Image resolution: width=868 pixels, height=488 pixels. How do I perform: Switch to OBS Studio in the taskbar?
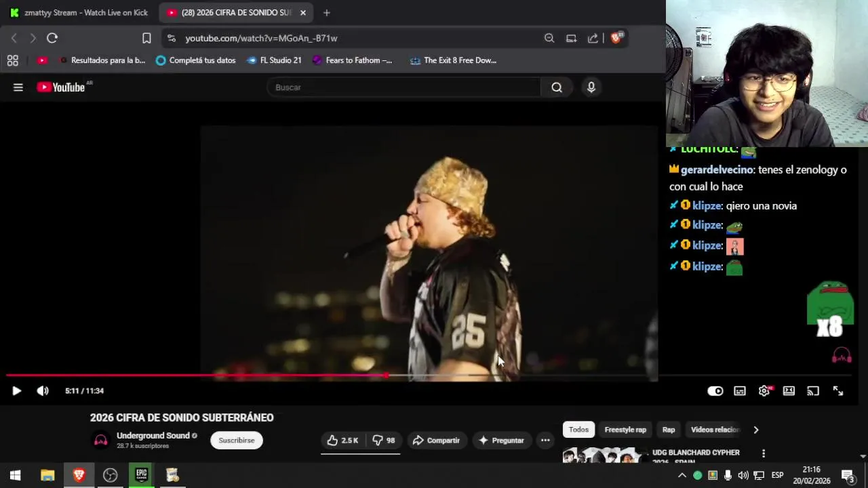tap(110, 475)
